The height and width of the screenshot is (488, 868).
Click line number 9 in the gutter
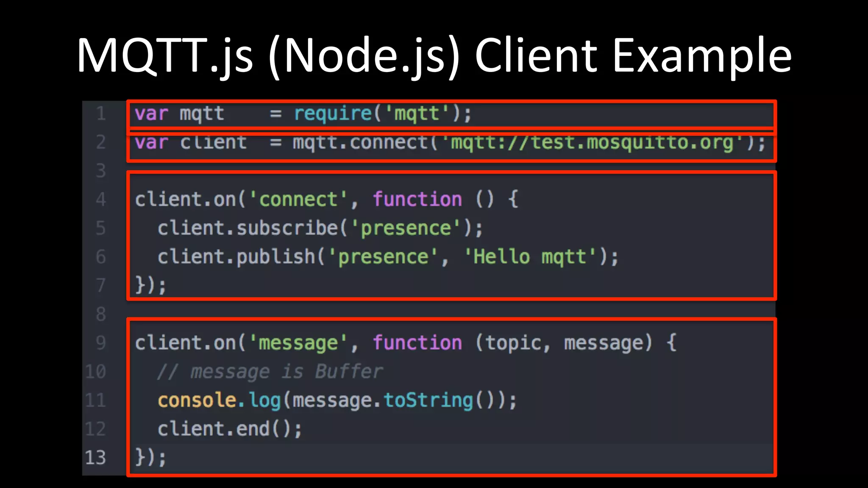point(101,343)
